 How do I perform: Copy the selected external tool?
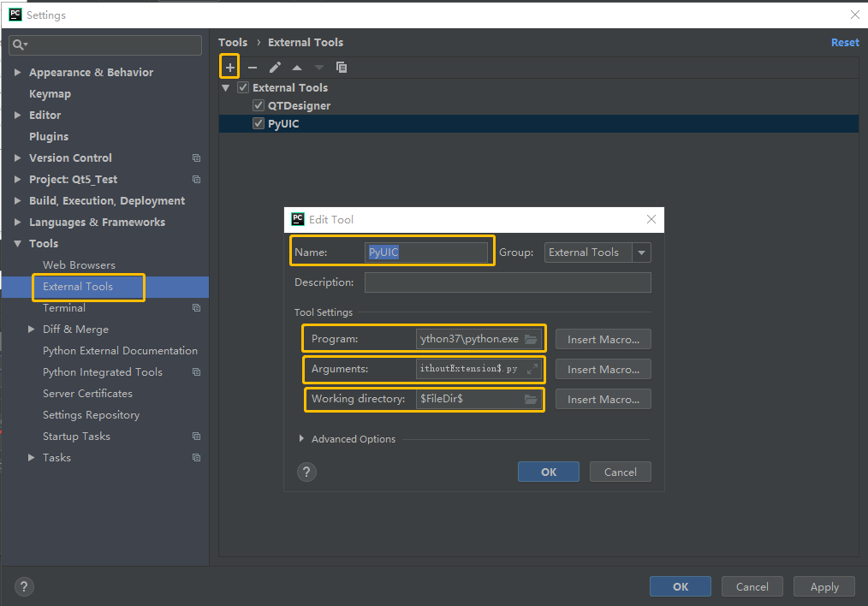(342, 68)
